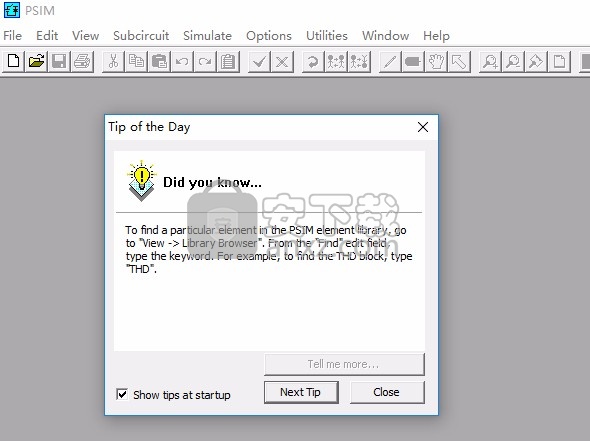Click the top-bottom Flip element icon
Viewport: 590px width, 441px height.
pos(359,61)
